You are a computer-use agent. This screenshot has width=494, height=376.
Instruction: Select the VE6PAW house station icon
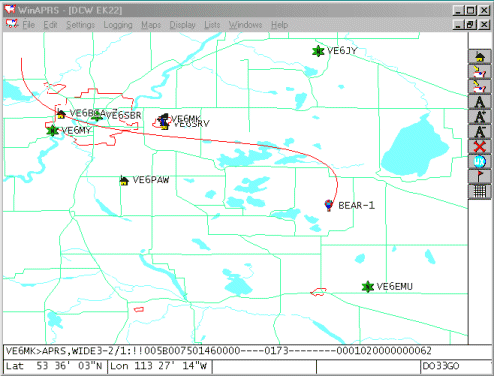(x=124, y=180)
